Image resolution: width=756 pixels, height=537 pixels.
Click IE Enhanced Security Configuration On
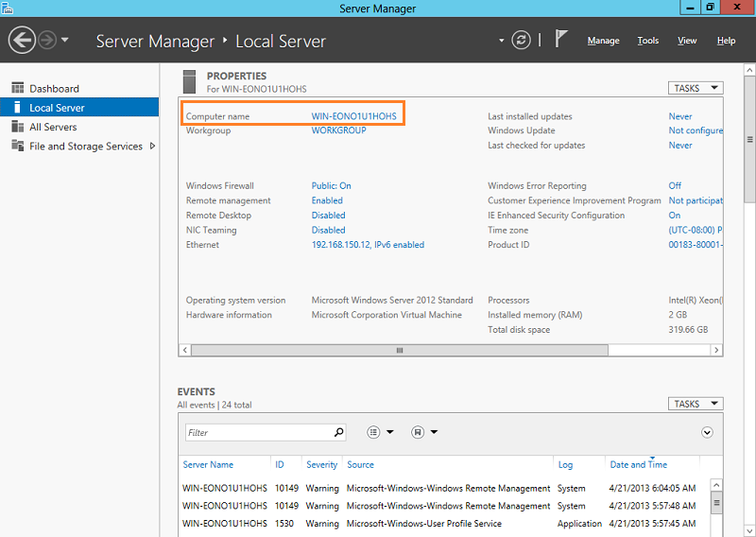tap(674, 216)
